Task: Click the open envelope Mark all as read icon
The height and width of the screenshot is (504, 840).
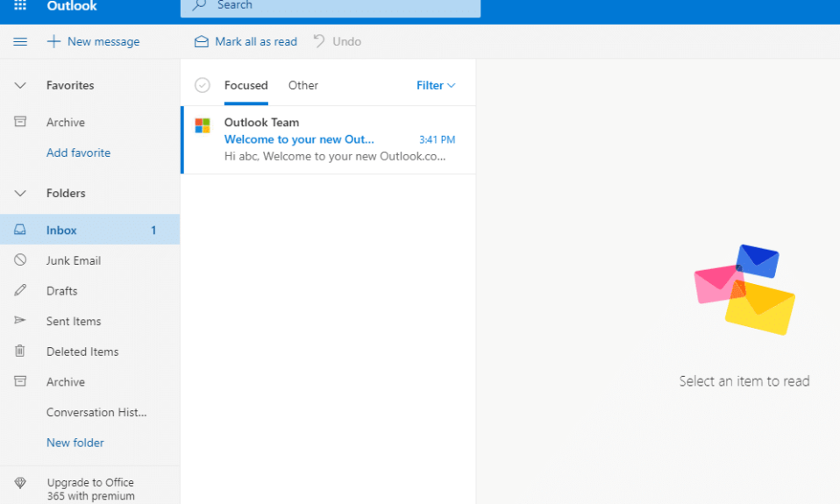Action: (202, 41)
